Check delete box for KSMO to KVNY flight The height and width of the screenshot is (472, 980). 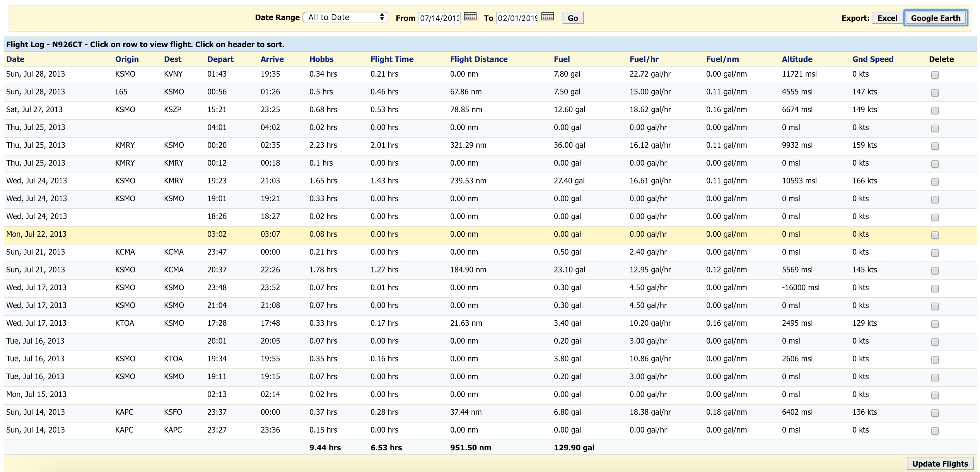pyautogui.click(x=935, y=75)
